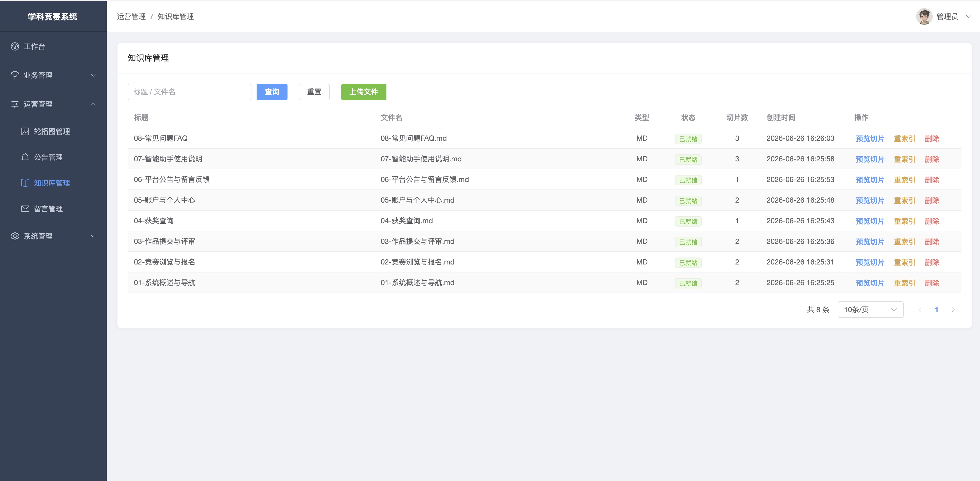Collapse the 运营管理 submenu chevron
Viewport: 980px width, 481px height.
93,104
